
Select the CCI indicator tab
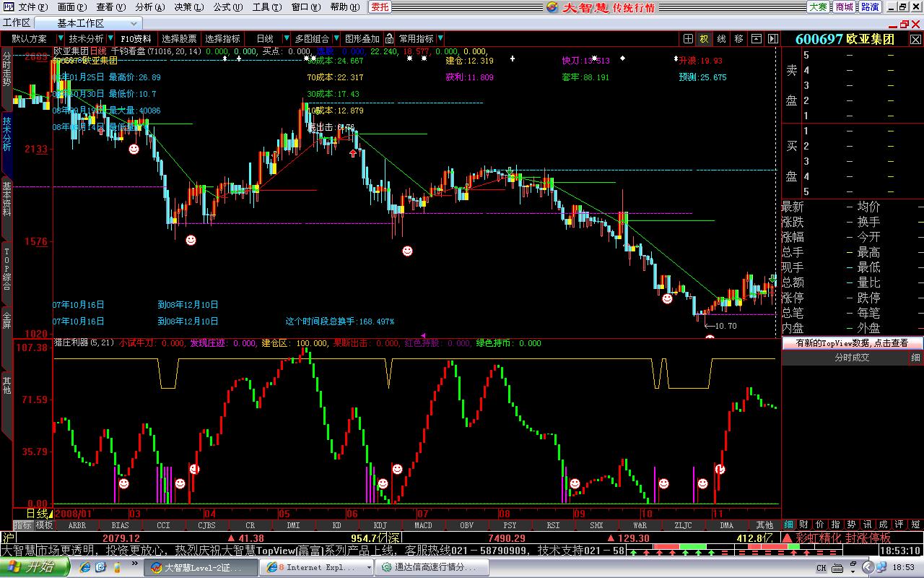[x=163, y=525]
